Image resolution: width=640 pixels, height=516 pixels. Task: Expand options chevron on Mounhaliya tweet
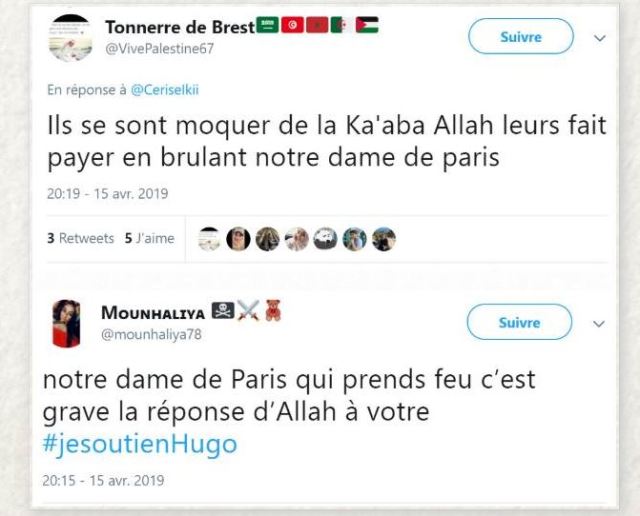598,324
